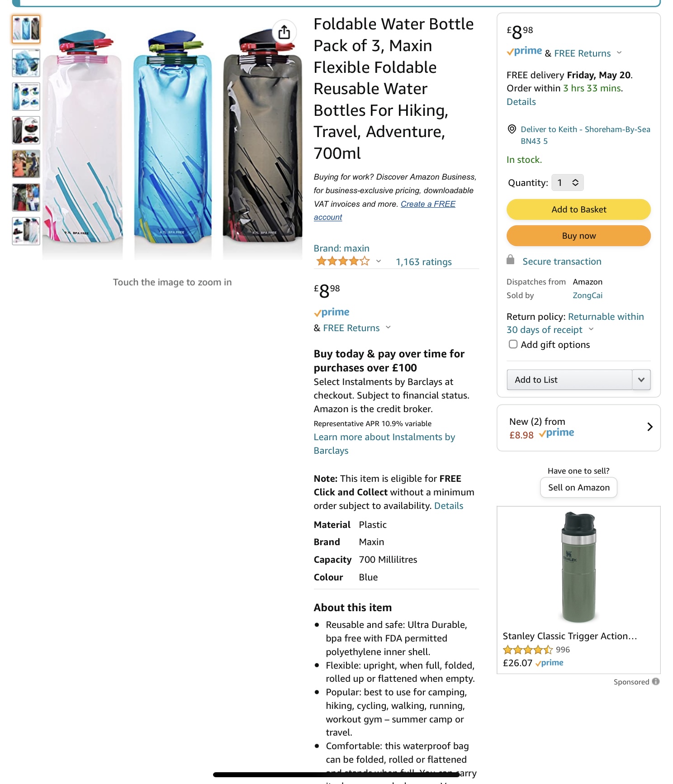Tap the share icon over product image

click(x=284, y=32)
